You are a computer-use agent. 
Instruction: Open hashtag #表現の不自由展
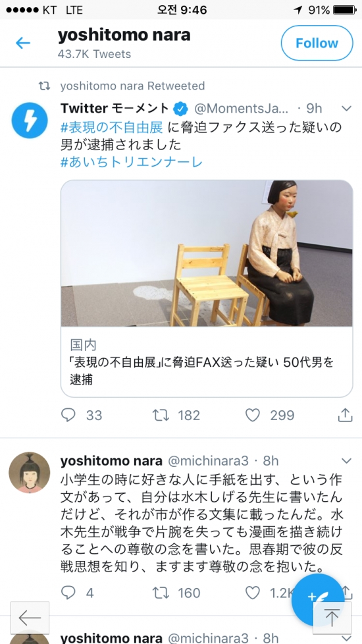[112, 127]
